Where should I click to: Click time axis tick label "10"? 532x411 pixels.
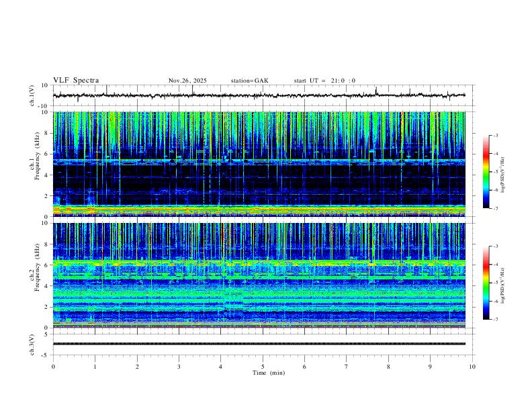coord(472,367)
